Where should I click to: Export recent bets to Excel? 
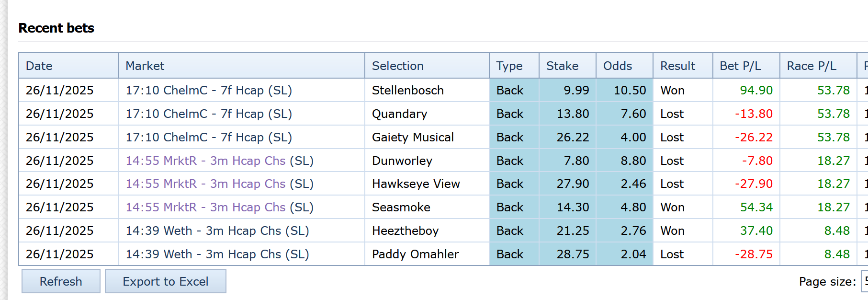[x=165, y=281]
